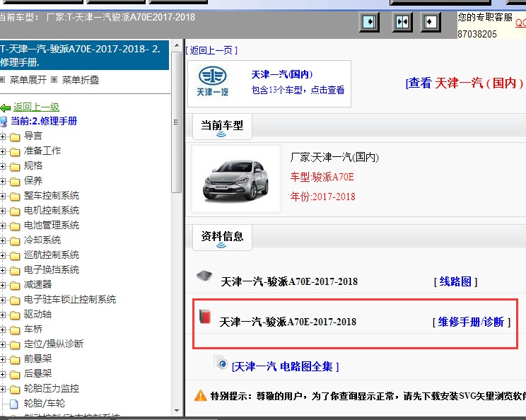Screen dimensions: 526x420
Task: Click 菜单展开 to expand all menus
Action: click(28, 80)
